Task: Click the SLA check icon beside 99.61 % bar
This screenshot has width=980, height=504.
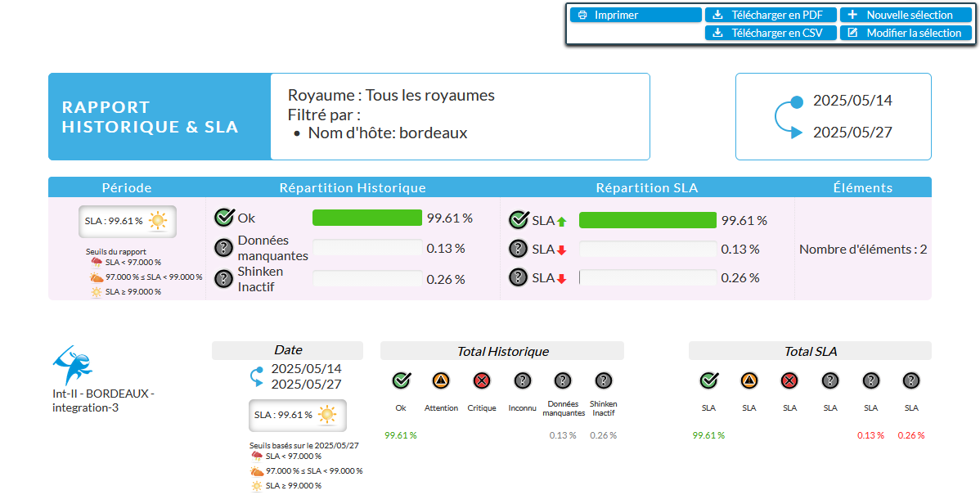Action: point(519,219)
